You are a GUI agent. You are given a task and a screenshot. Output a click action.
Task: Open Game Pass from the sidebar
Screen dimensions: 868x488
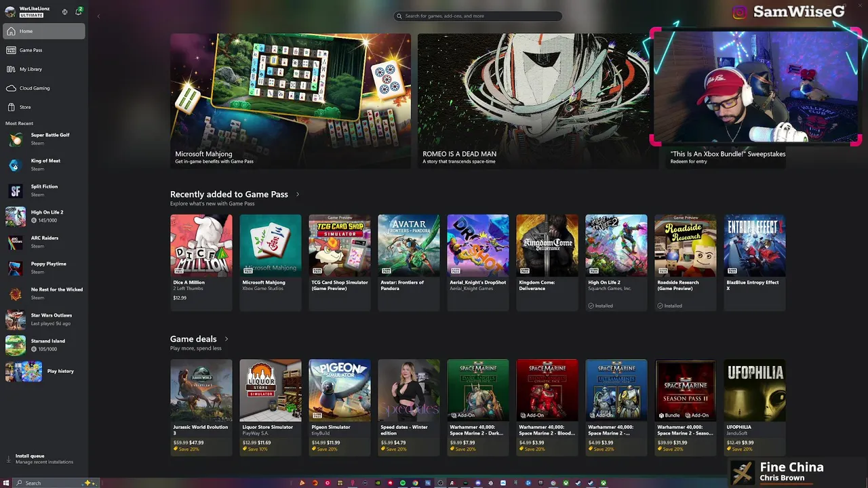click(x=44, y=50)
